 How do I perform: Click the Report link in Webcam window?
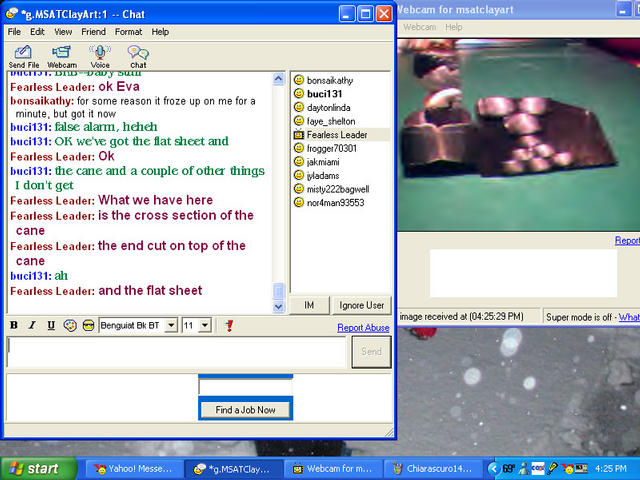[627, 240]
